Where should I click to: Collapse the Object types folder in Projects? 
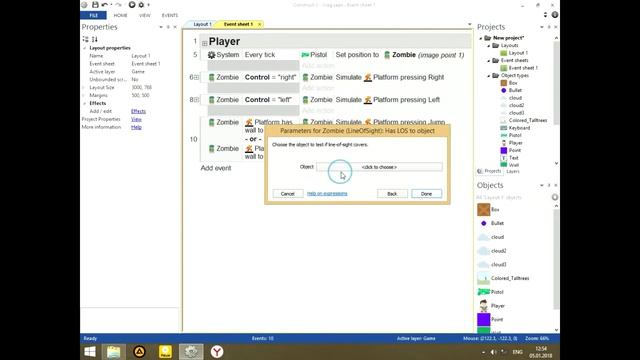489,76
